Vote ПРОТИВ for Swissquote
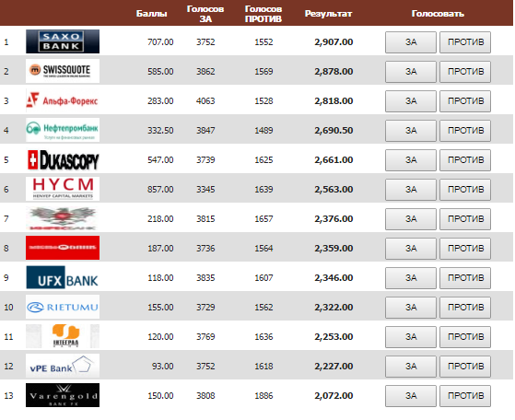This screenshot has height=420, width=515. 465,72
